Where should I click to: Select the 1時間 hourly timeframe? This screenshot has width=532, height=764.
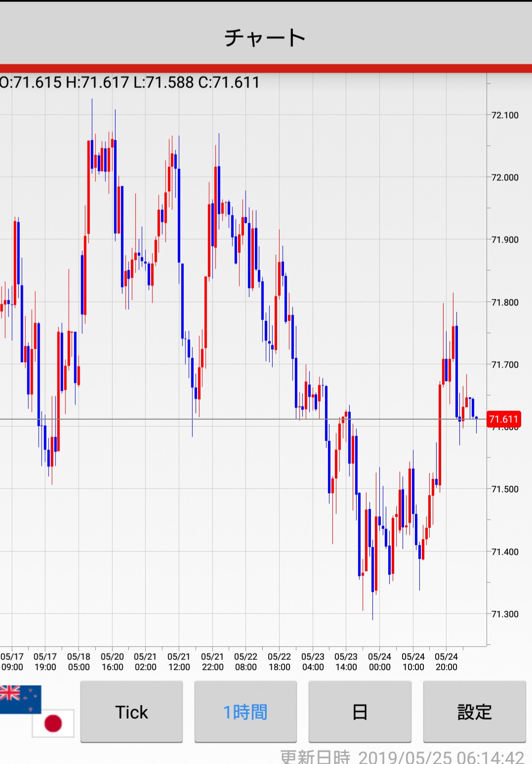[x=246, y=712]
